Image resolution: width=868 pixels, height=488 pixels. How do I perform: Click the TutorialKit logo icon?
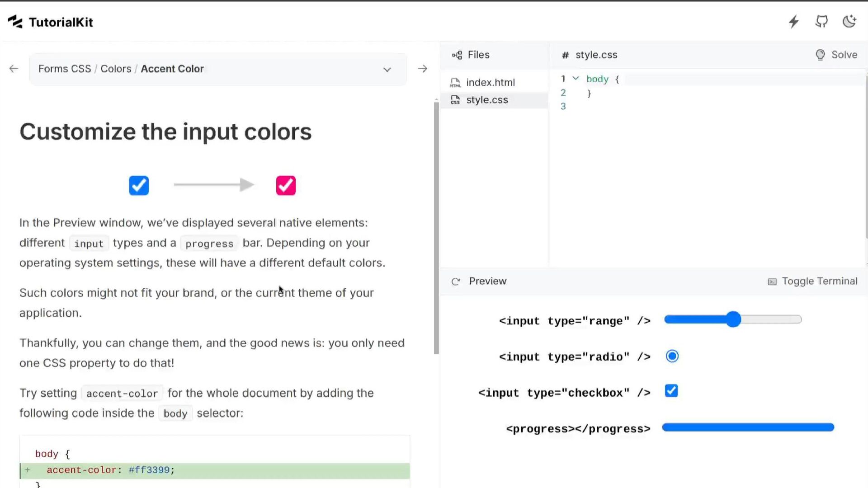15,22
